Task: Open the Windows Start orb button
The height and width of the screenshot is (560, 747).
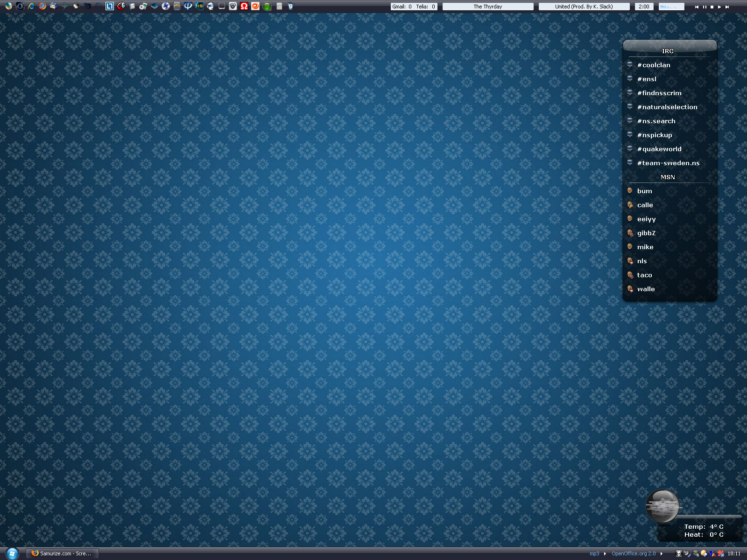Action: (11, 553)
